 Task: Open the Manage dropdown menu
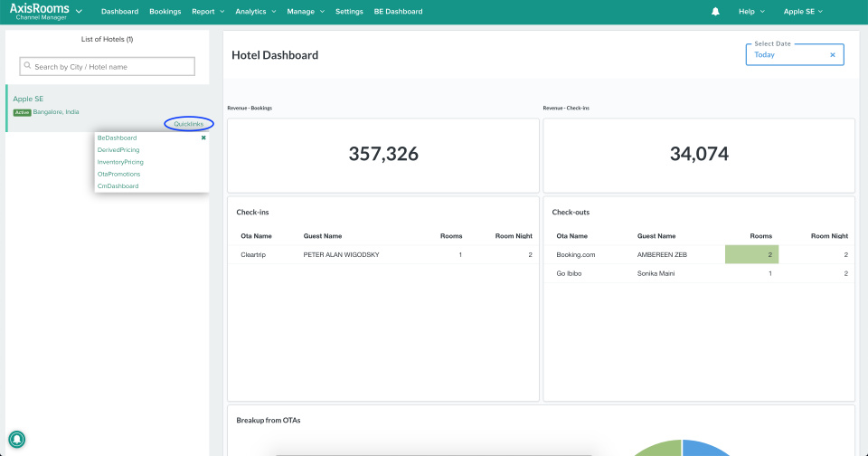pyautogui.click(x=305, y=12)
